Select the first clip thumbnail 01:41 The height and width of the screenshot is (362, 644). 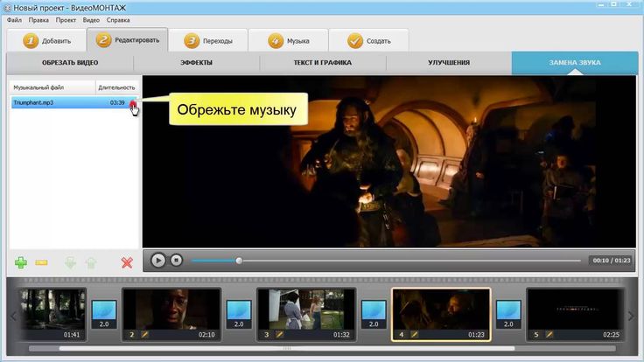point(52,315)
